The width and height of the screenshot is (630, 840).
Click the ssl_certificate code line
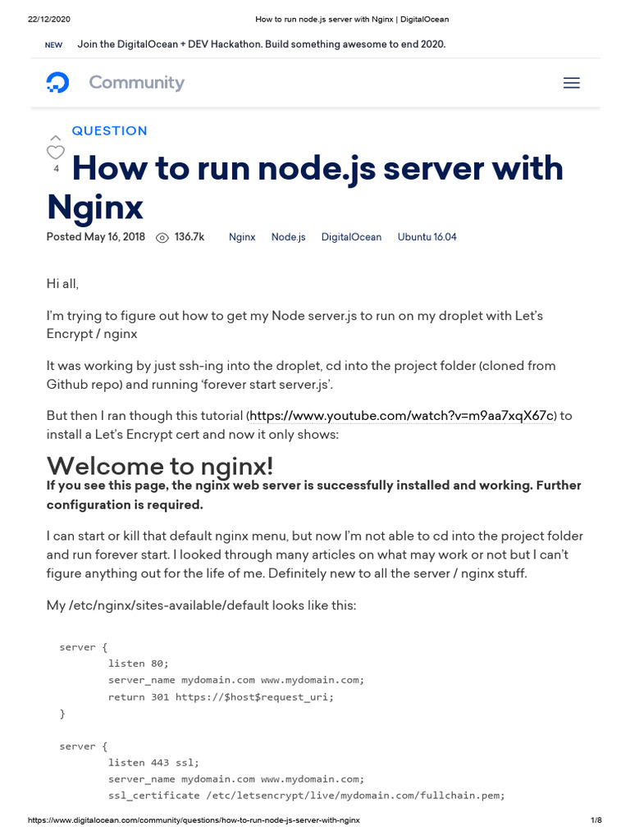tap(307, 796)
